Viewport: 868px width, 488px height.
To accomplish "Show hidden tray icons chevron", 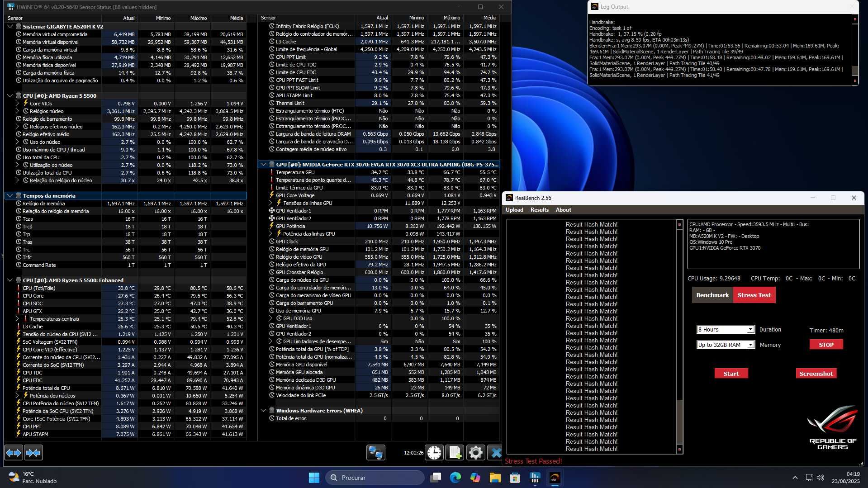I will pyautogui.click(x=795, y=478).
